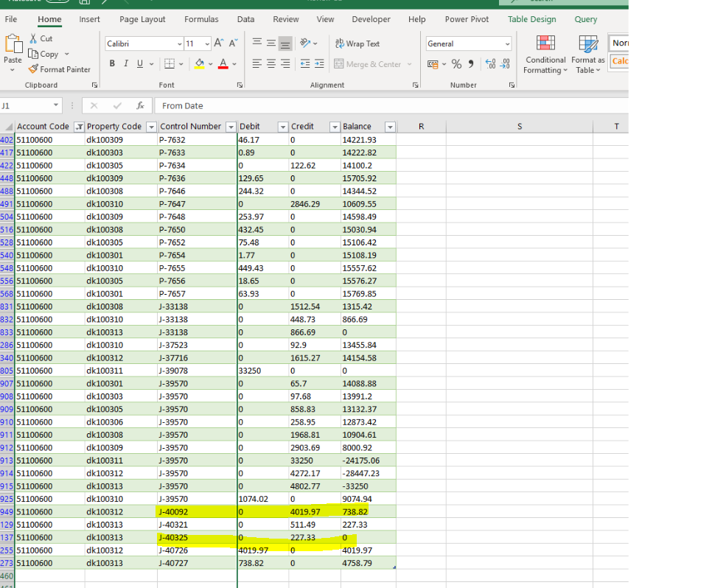Center align text horizontally
Image resolution: width=712 pixels, height=588 pixels.
(x=271, y=64)
